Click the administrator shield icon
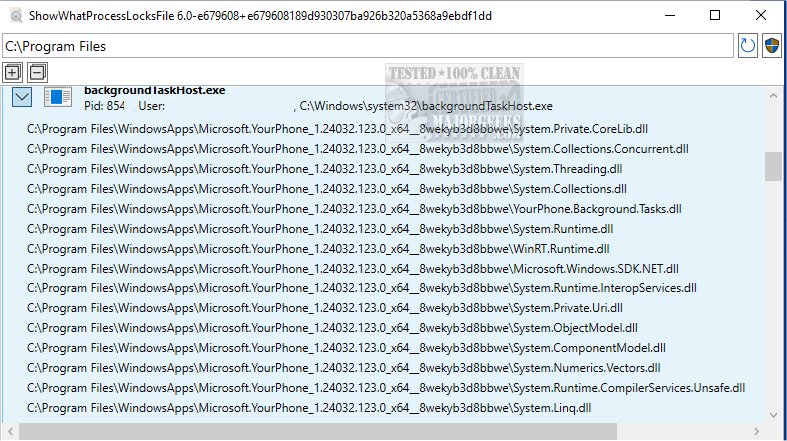 (x=771, y=46)
